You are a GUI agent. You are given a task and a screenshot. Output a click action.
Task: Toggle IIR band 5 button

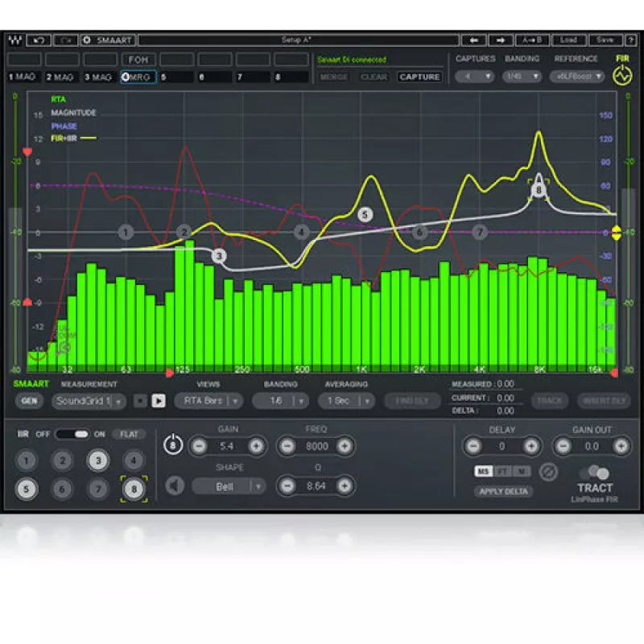pos(27,489)
